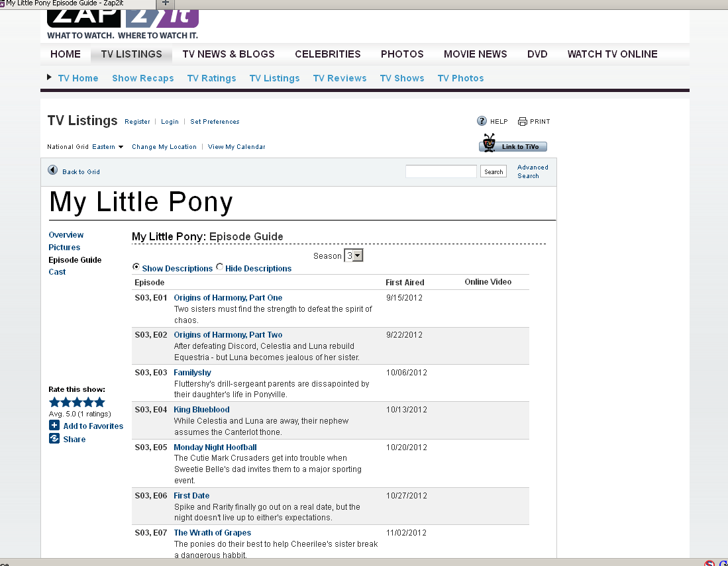Viewport: 728px width, 566px height.
Task: Select Hide Descriptions radio button
Action: [220, 267]
